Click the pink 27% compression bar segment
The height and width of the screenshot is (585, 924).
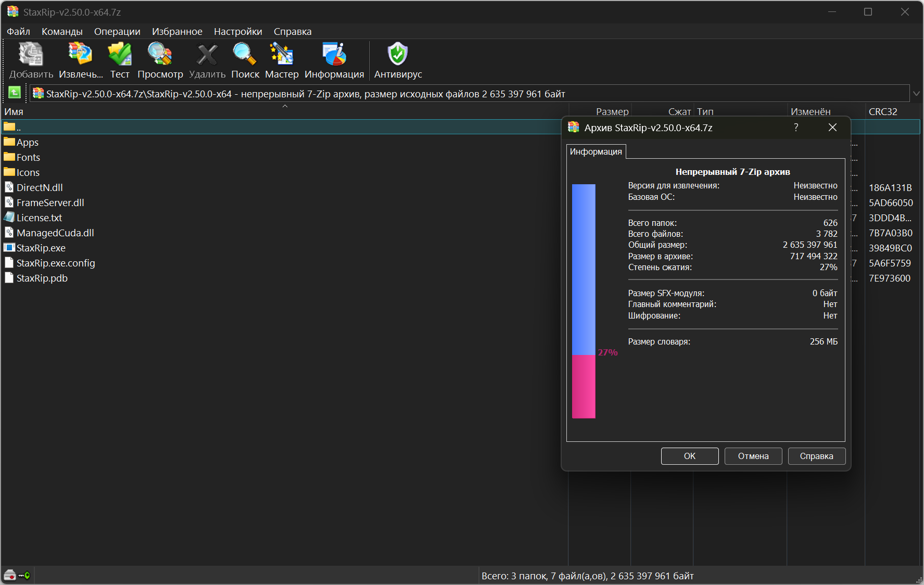click(x=584, y=386)
